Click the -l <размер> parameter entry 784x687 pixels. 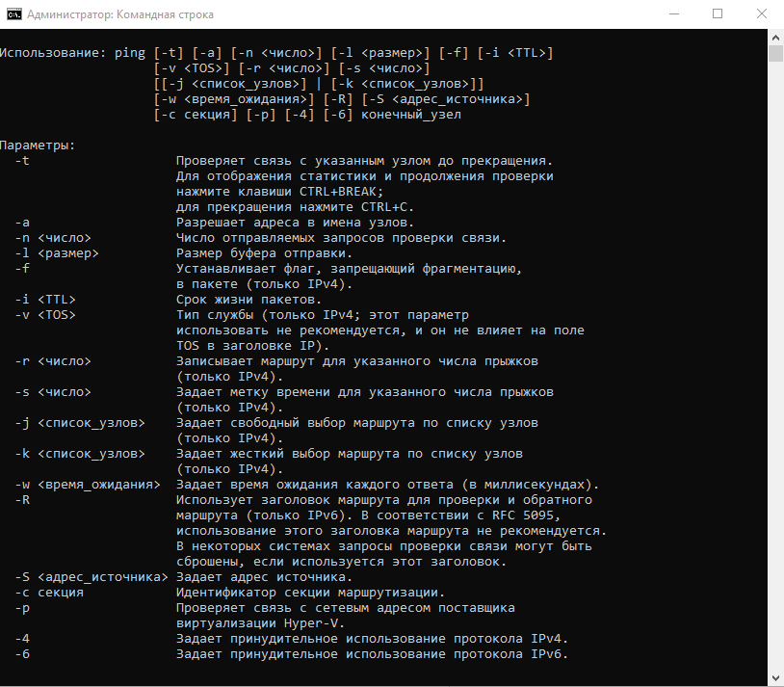[x=58, y=253]
